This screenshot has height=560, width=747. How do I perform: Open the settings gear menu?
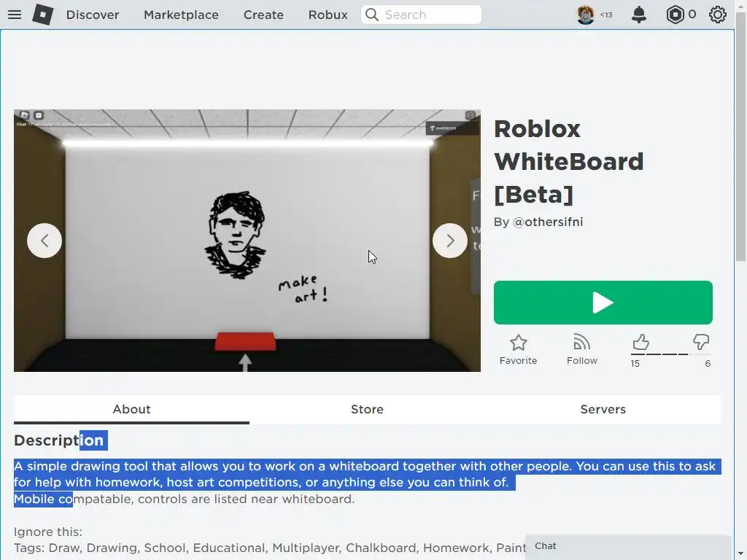(718, 15)
